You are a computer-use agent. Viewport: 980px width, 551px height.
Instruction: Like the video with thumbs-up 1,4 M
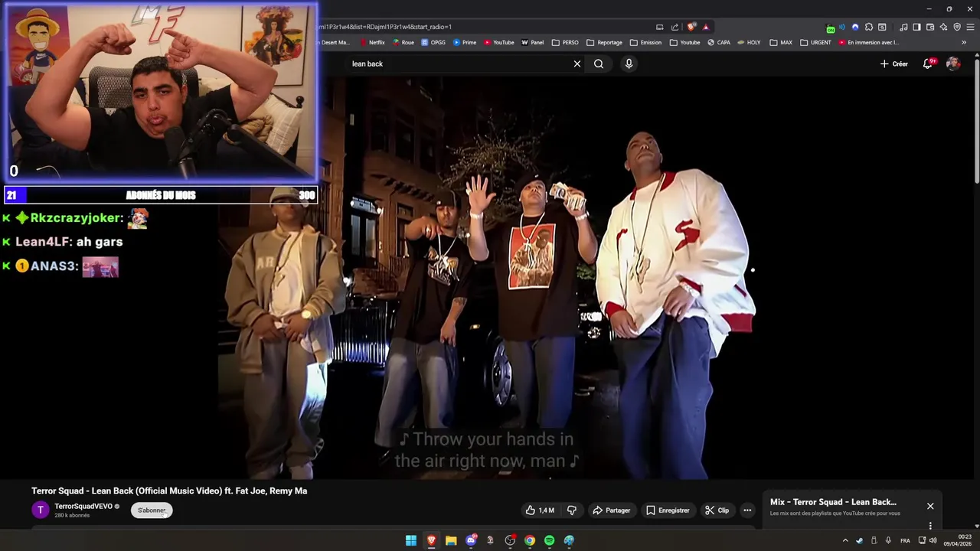coord(539,510)
